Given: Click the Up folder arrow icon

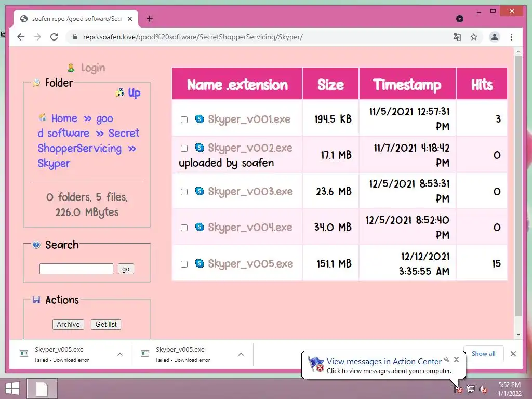Looking at the screenshot, I should tap(120, 92).
